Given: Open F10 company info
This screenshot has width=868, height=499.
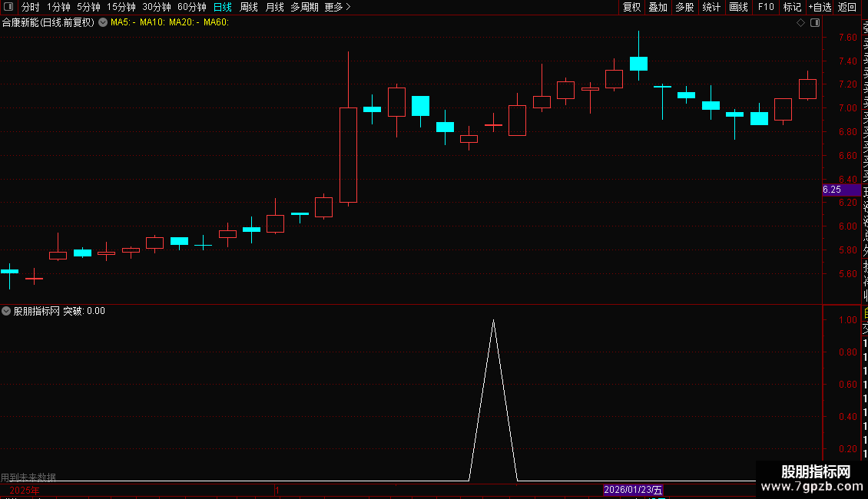Looking at the screenshot, I should [x=766, y=7].
